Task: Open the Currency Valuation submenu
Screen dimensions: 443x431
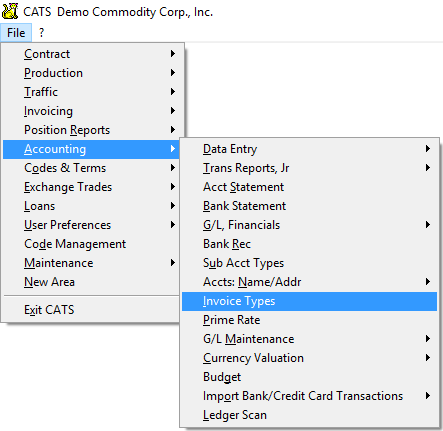Action: click(x=309, y=358)
